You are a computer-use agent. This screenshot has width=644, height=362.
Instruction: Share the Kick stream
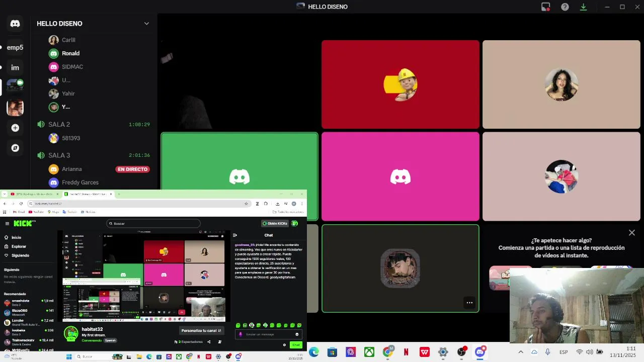point(209,342)
